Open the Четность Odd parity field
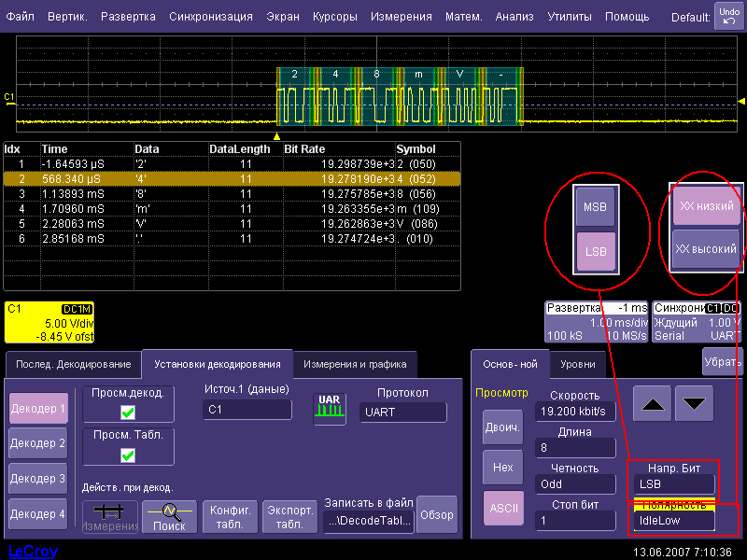The width and height of the screenshot is (747, 560). coord(575,484)
